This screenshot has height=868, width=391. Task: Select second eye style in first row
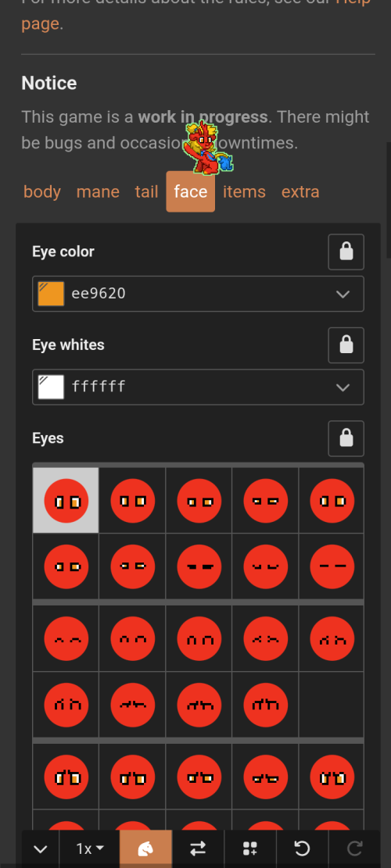click(x=132, y=501)
